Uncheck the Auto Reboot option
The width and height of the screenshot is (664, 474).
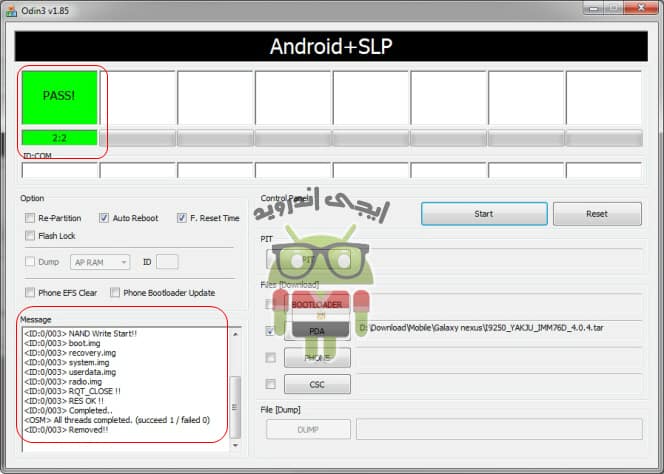coord(104,218)
